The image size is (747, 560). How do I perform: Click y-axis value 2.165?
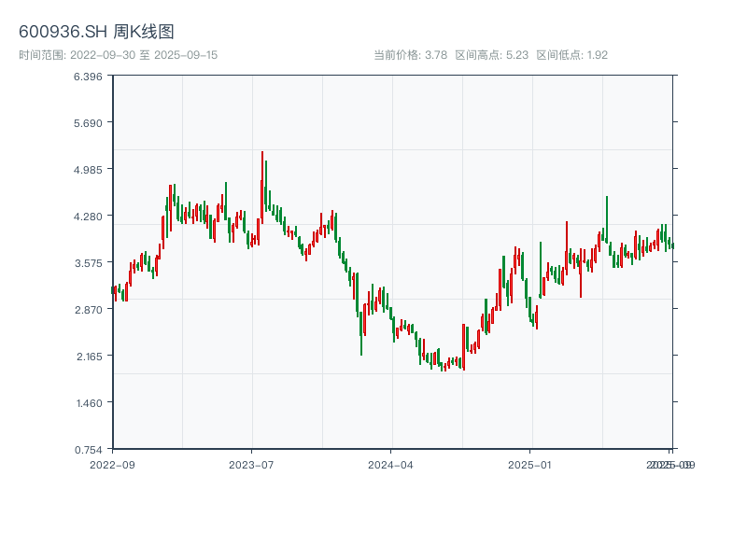[89, 357]
